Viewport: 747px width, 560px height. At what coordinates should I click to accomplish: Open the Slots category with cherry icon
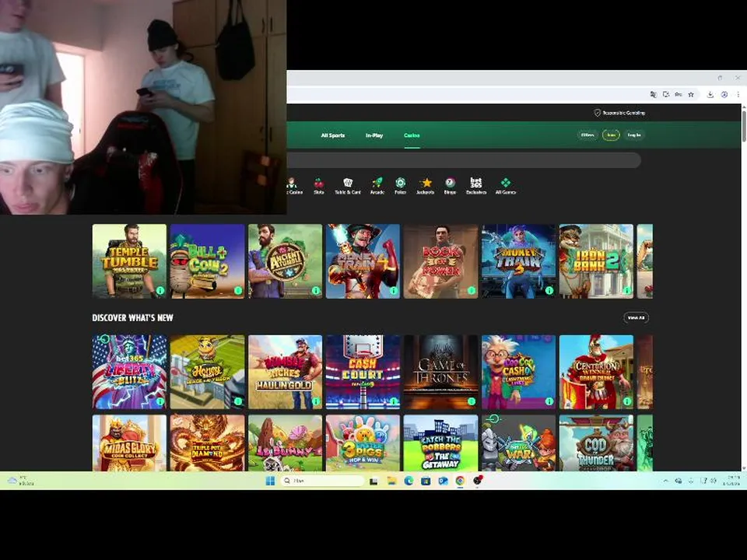[319, 186]
